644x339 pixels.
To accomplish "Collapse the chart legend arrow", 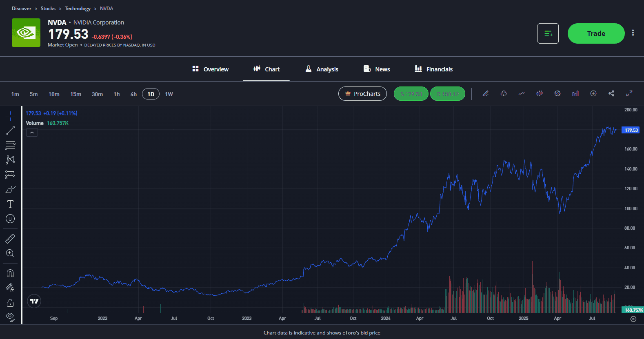I will tap(32, 132).
